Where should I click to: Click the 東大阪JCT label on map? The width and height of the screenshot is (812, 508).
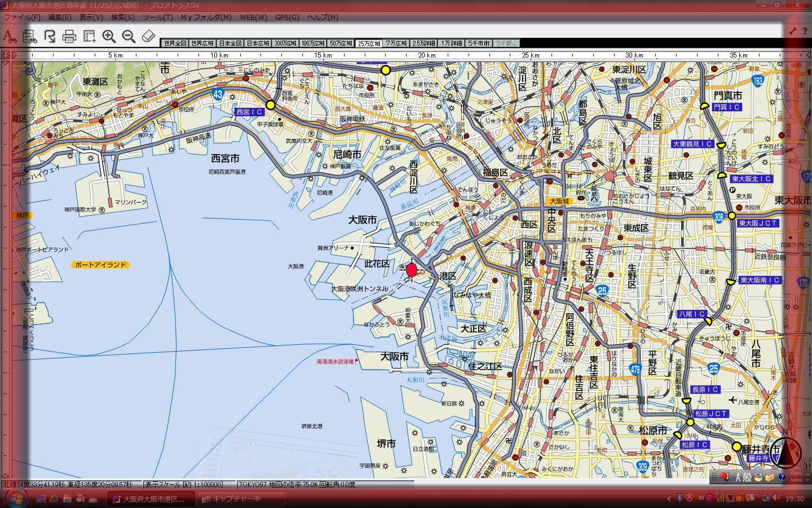pos(758,223)
